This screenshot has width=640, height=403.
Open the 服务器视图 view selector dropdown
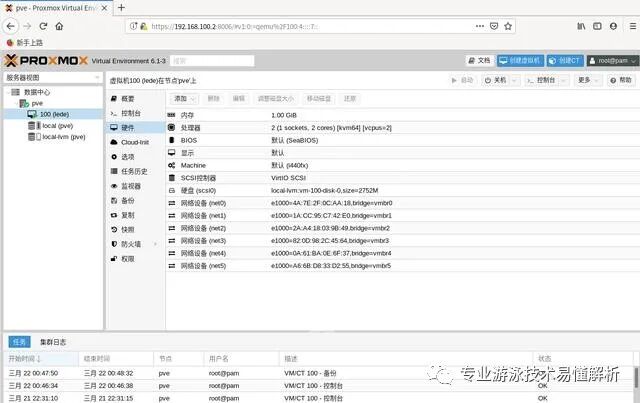[51, 77]
